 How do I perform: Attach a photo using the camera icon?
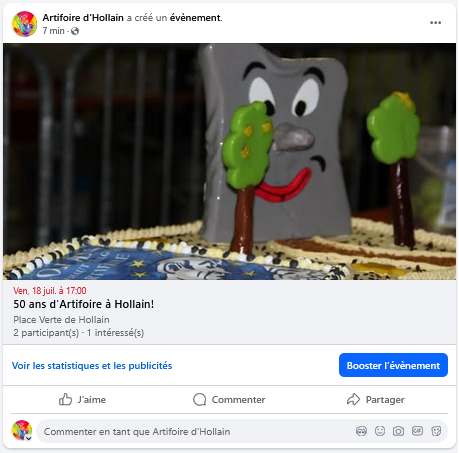coord(398,431)
